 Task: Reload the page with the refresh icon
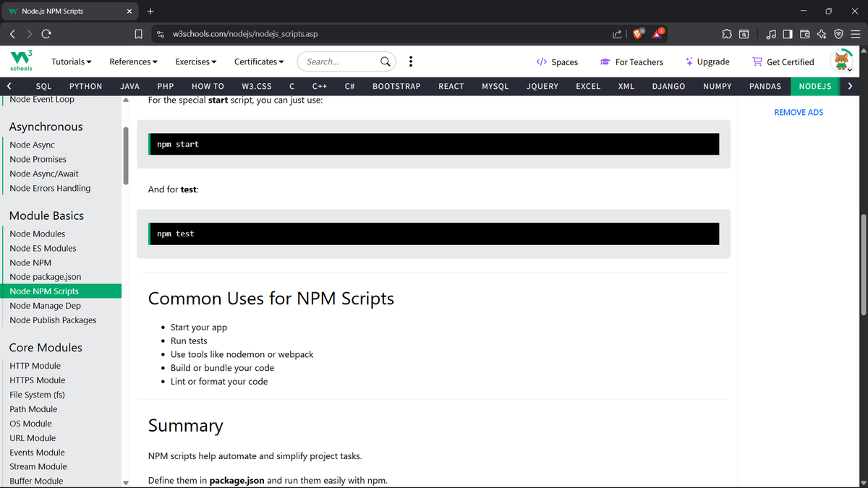pyautogui.click(x=46, y=34)
